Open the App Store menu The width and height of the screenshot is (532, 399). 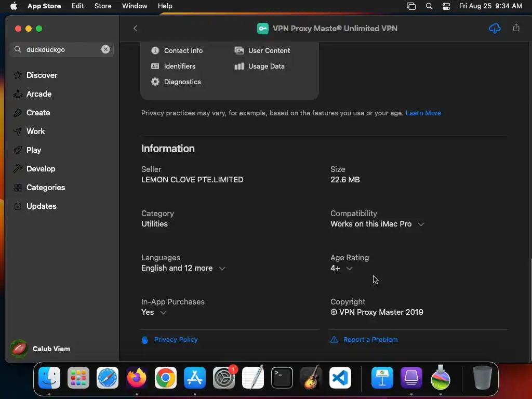[x=44, y=6]
